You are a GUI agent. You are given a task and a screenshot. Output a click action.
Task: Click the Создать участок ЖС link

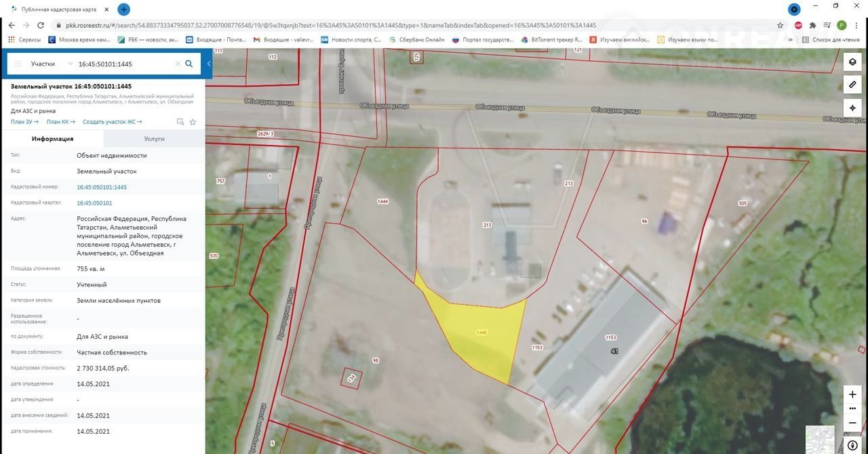(112, 122)
